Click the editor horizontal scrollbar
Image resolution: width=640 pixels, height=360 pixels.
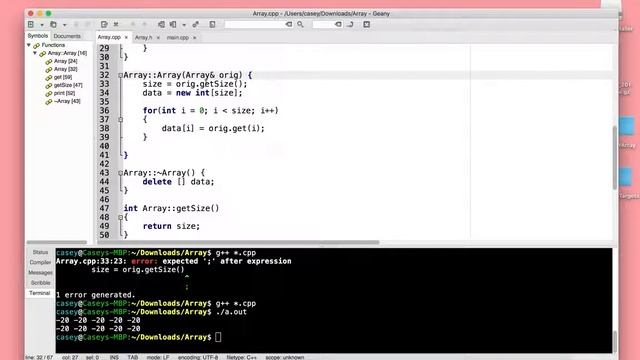point(238,242)
